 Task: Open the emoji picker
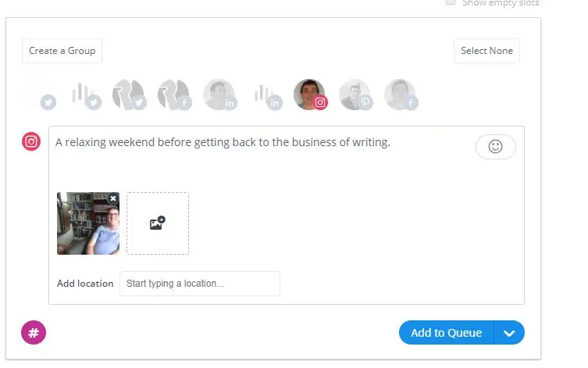[x=495, y=147]
